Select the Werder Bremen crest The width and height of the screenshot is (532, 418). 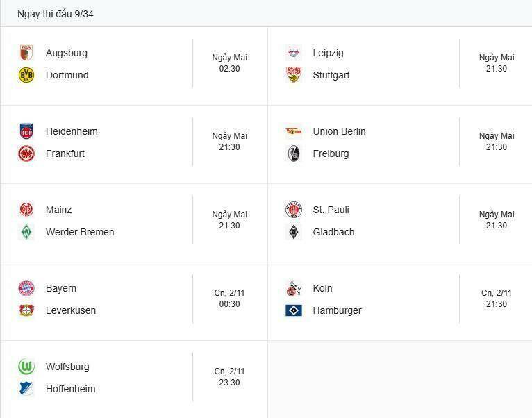pyautogui.click(x=26, y=232)
